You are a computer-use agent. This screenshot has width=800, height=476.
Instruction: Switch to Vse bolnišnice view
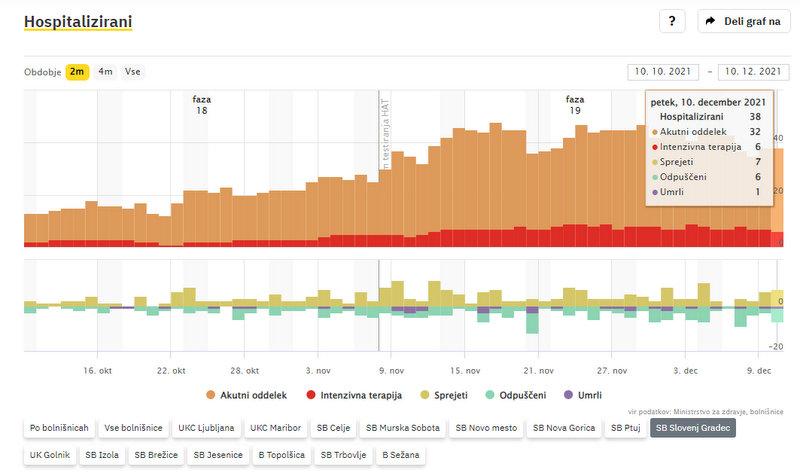133,428
